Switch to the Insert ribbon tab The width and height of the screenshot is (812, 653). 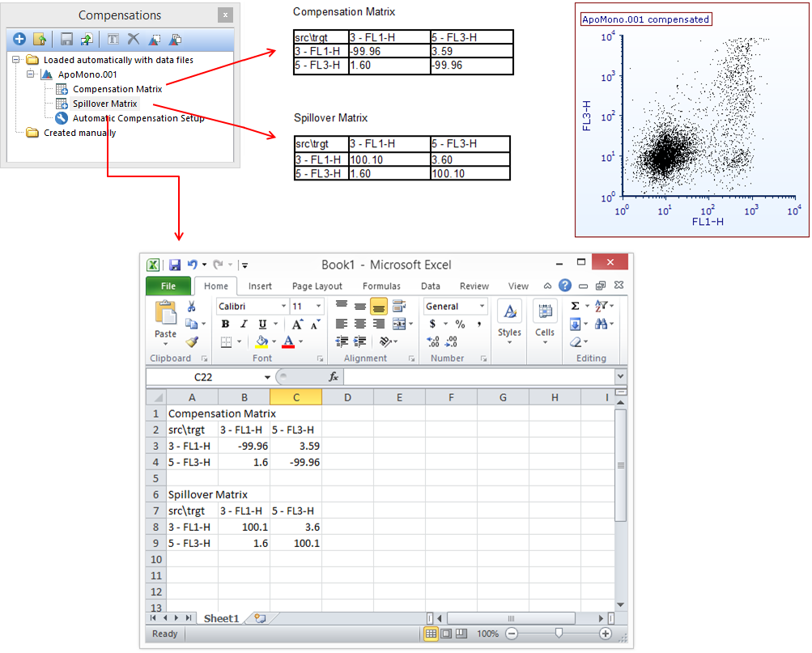coord(260,286)
